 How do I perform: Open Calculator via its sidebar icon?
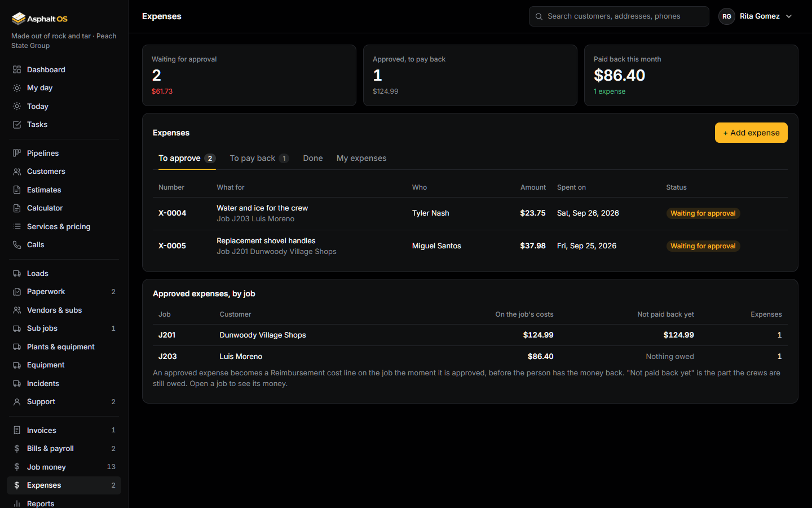click(x=17, y=208)
